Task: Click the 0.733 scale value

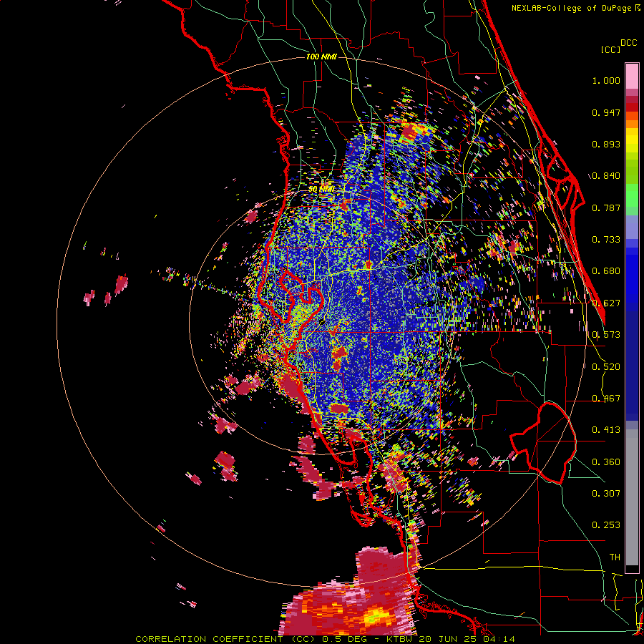Action: click(606, 240)
